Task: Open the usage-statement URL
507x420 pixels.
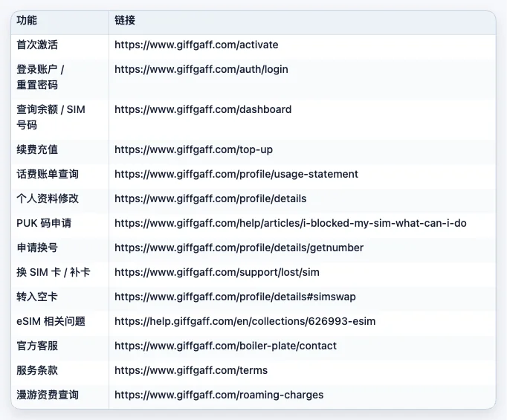Action: coord(236,174)
